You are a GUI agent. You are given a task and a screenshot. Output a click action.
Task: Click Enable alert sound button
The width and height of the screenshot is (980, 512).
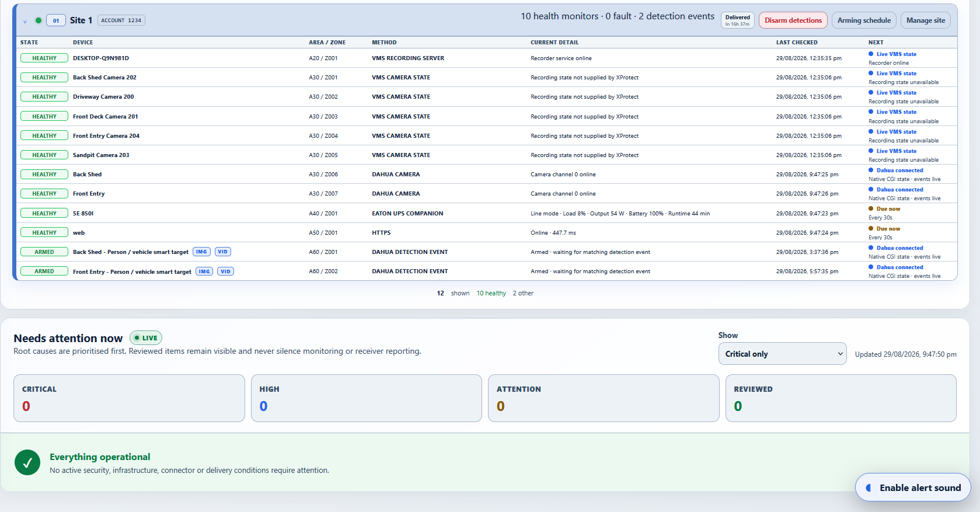913,487
